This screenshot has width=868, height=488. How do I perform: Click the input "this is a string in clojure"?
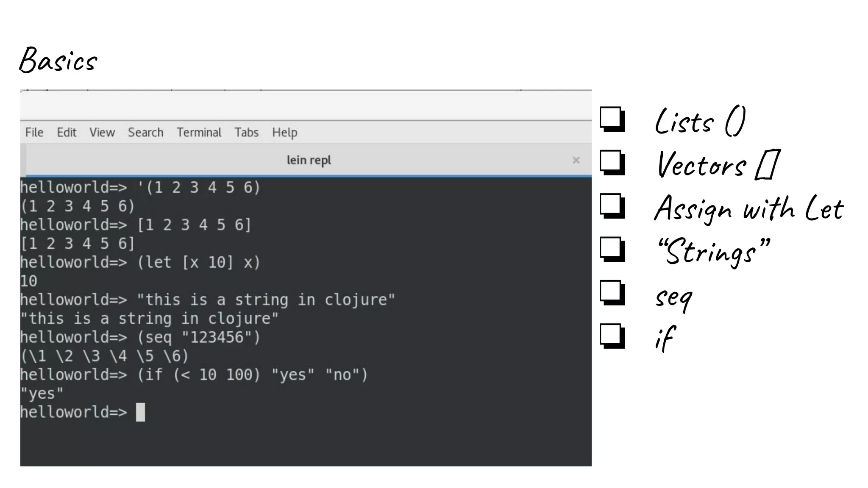[266, 299]
